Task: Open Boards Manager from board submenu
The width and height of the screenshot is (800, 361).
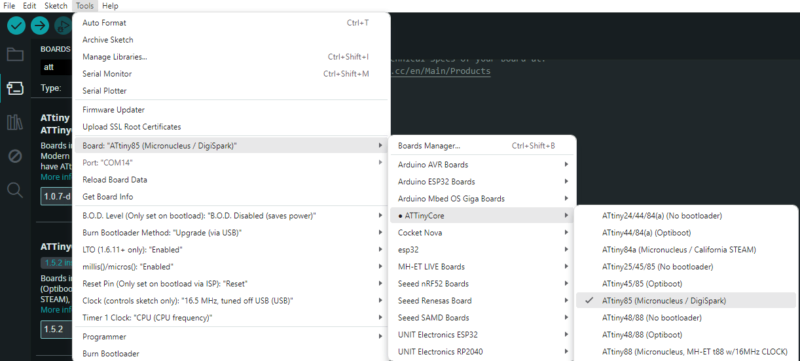Action: point(482,146)
